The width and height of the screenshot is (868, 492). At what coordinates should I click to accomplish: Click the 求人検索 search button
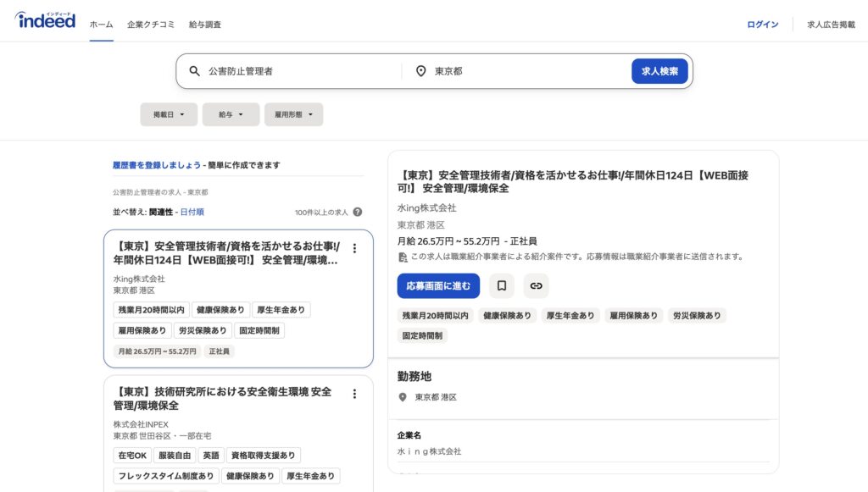click(659, 70)
